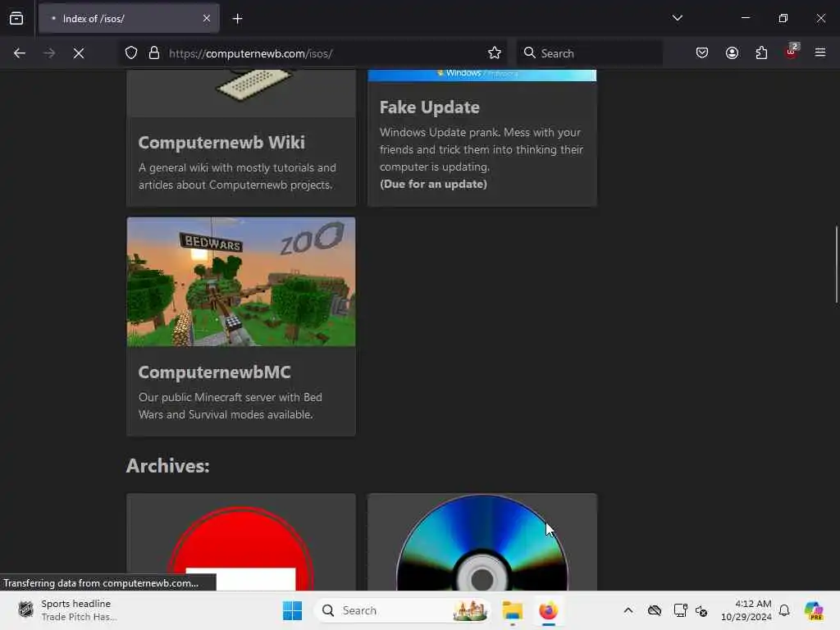The height and width of the screenshot is (630, 840).
Task: Show hidden system tray icons
Action: [628, 610]
